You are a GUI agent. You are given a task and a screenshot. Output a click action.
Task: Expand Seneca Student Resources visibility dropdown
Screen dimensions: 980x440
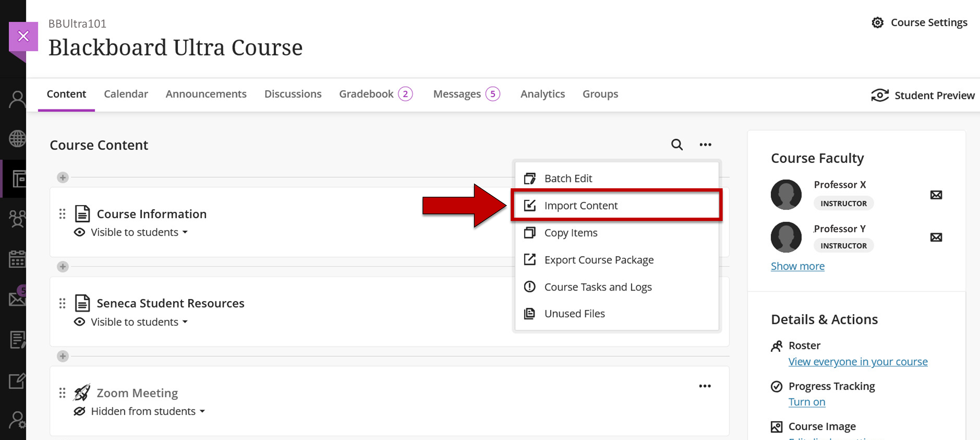139,322
